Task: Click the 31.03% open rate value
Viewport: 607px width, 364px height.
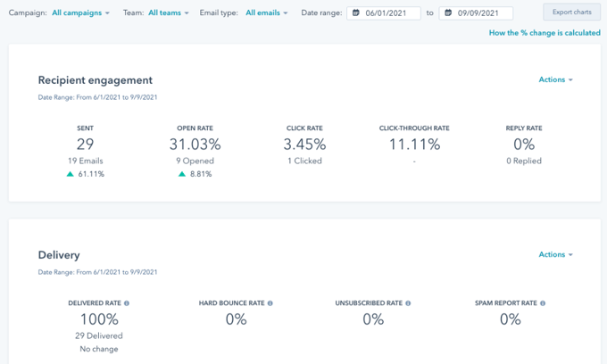Action: tap(195, 145)
